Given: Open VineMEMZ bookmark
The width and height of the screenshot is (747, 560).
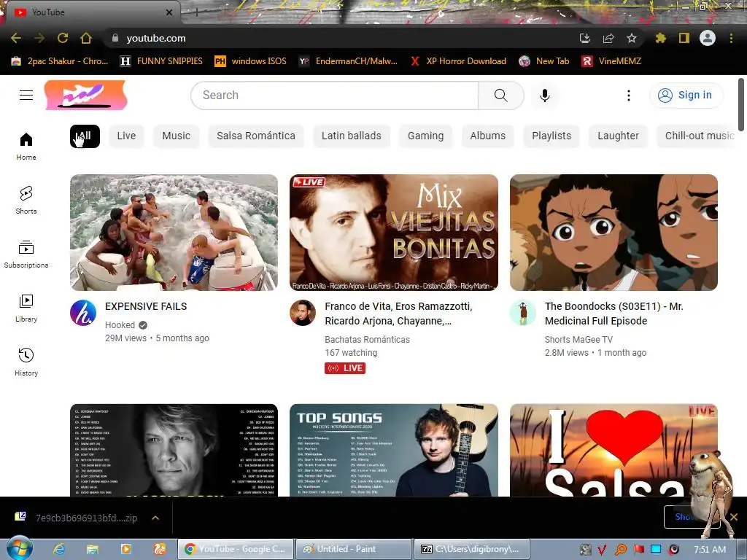Looking at the screenshot, I should pos(612,61).
